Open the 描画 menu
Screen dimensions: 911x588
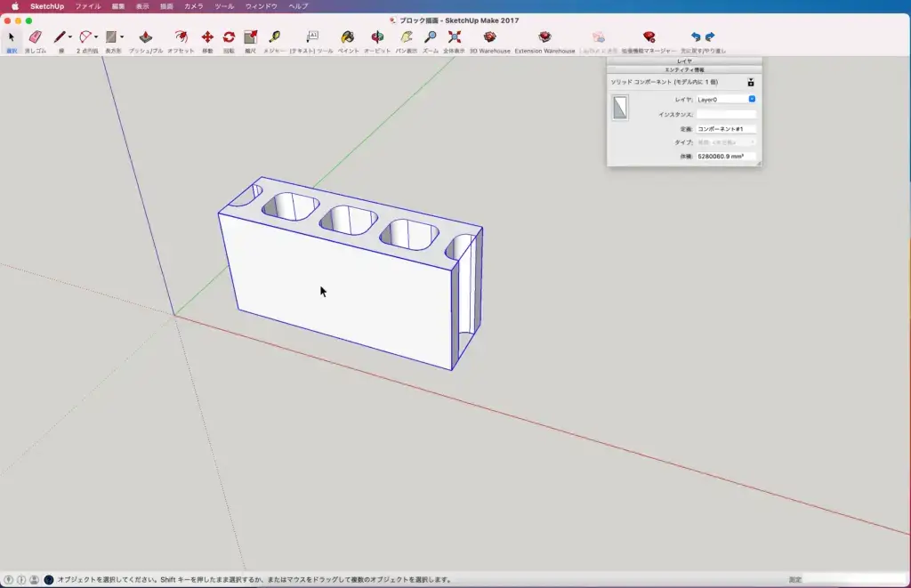[166, 6]
